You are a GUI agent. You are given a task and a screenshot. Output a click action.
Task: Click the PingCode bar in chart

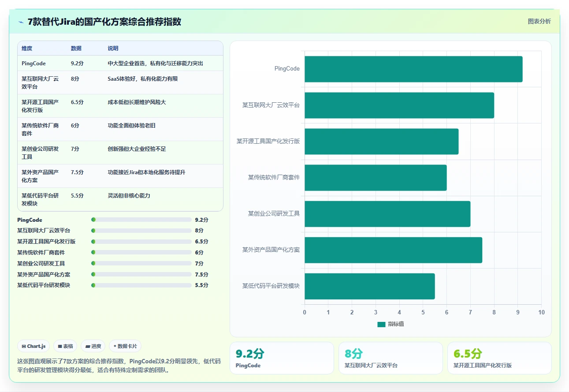tap(413, 69)
